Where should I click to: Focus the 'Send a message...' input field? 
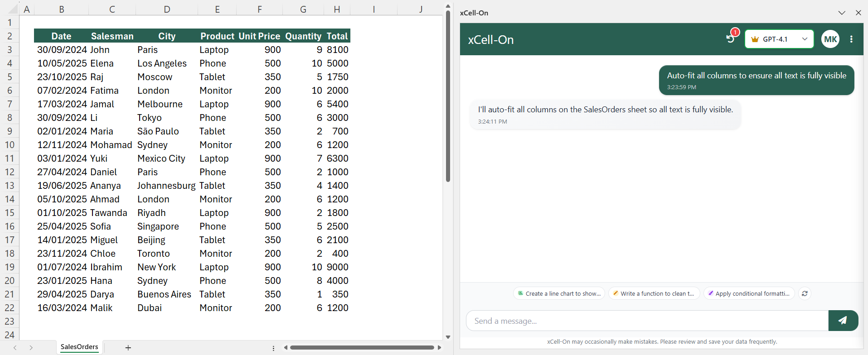pyautogui.click(x=647, y=321)
